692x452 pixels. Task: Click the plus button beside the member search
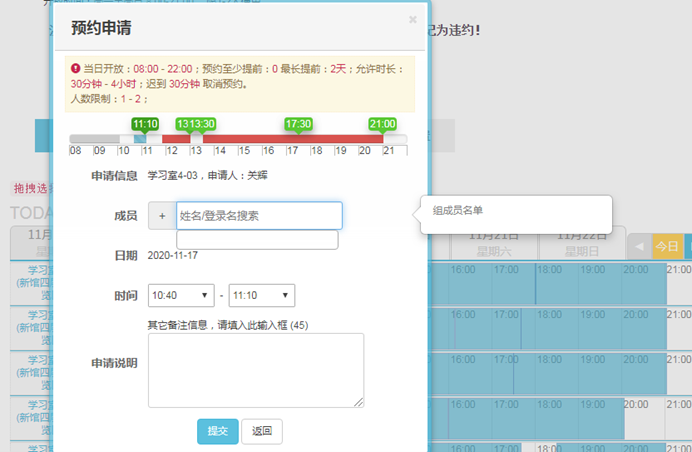(162, 216)
